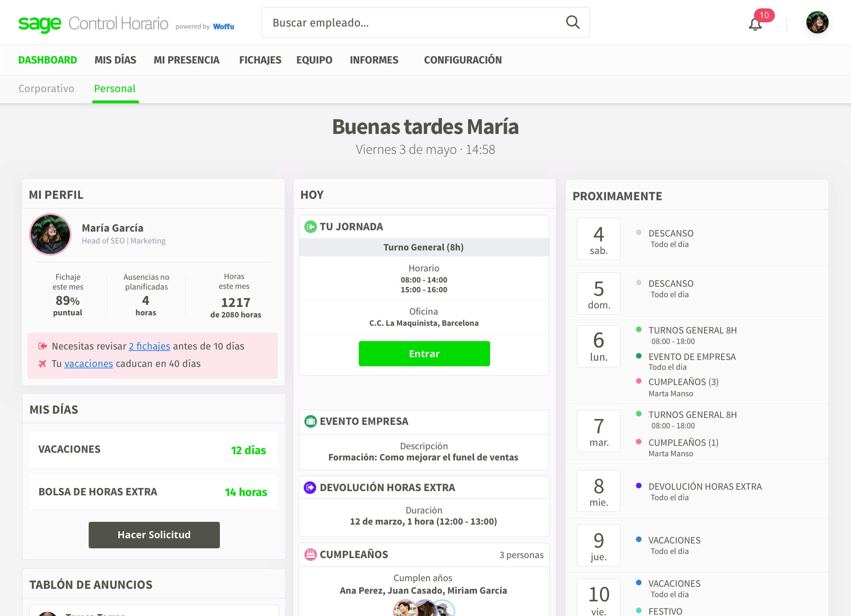
Task: Open the Mis Días menu
Action: 115,60
